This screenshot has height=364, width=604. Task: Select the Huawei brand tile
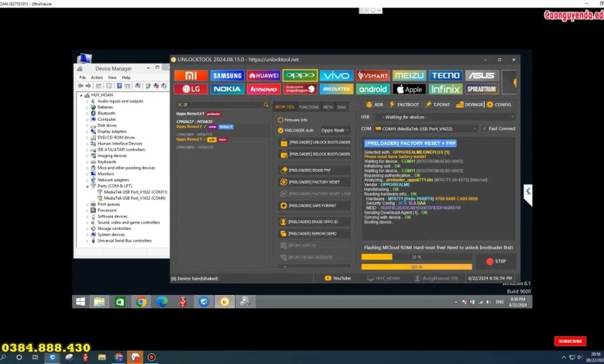coord(264,76)
